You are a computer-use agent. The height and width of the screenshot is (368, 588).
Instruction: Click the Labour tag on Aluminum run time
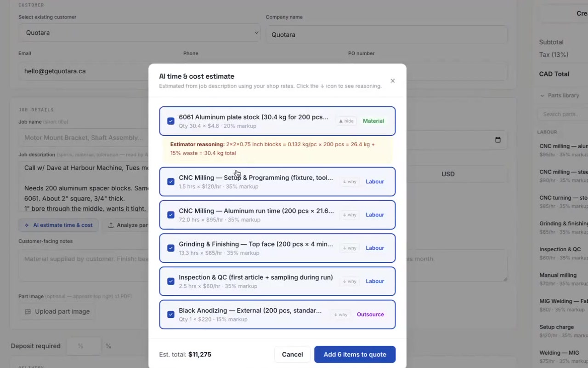coord(375,215)
